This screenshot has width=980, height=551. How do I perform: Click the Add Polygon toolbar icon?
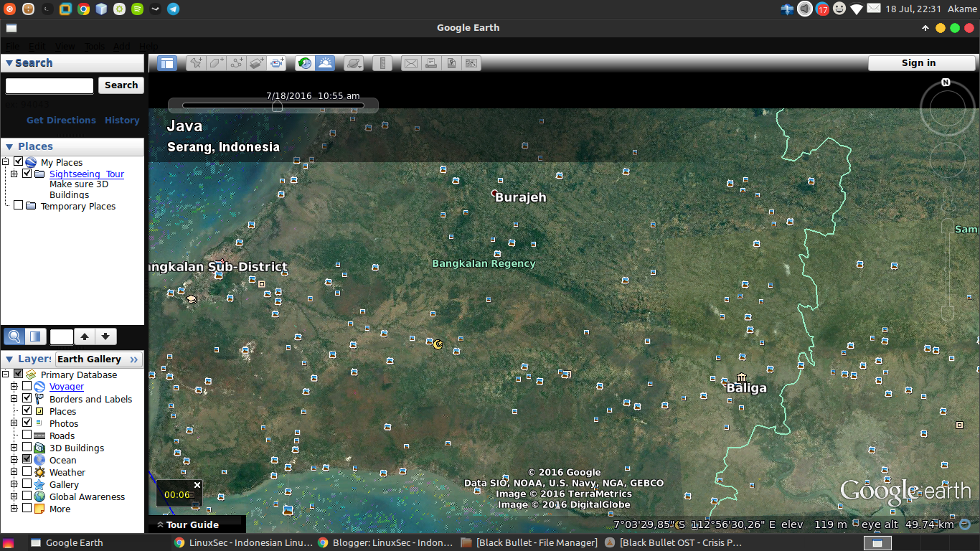point(216,63)
